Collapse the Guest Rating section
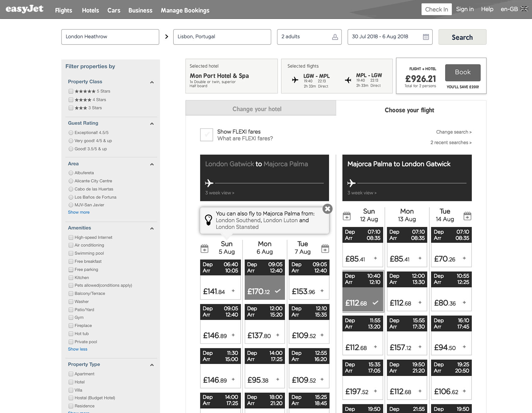 152,124
